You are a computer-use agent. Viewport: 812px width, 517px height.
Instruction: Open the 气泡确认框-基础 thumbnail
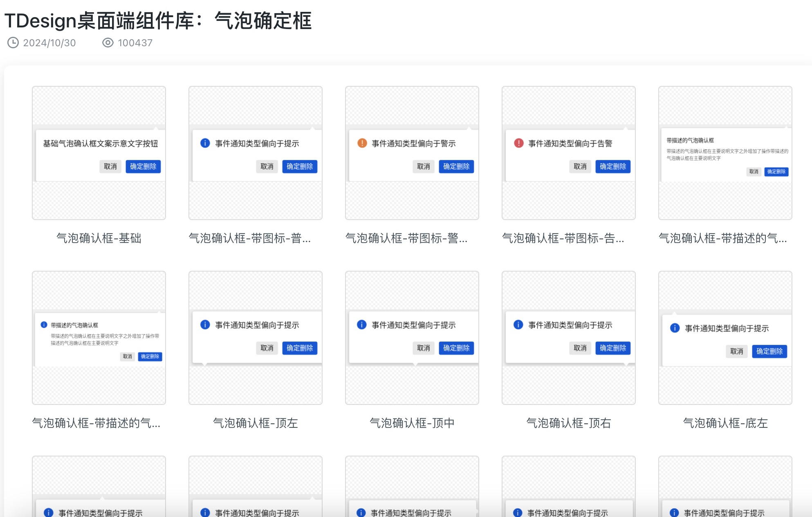[99, 153]
